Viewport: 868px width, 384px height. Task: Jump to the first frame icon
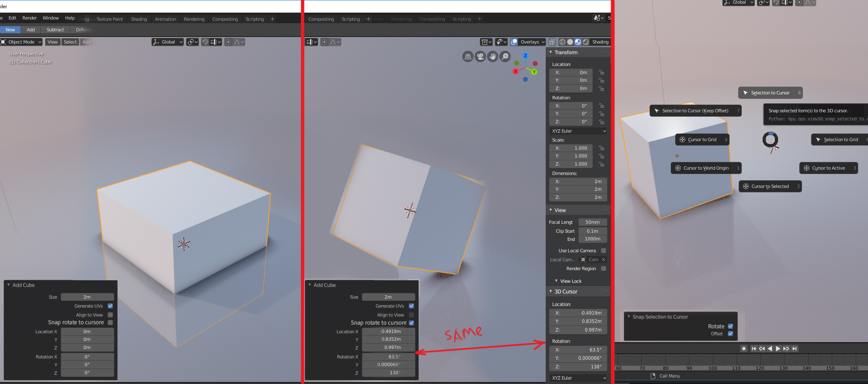pyautogui.click(x=754, y=349)
